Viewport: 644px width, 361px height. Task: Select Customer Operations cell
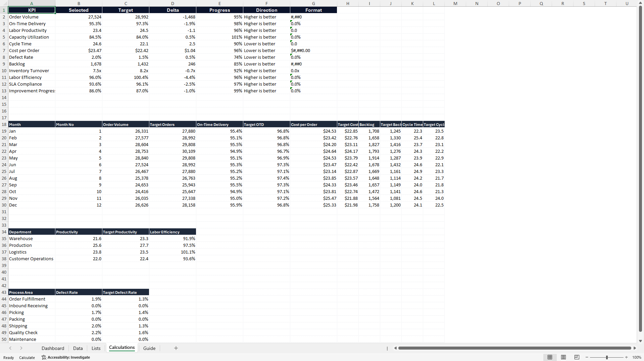[x=32, y=259]
